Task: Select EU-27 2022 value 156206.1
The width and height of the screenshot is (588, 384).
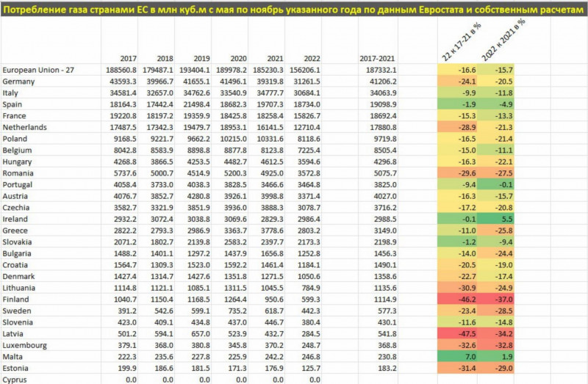Action: point(305,70)
